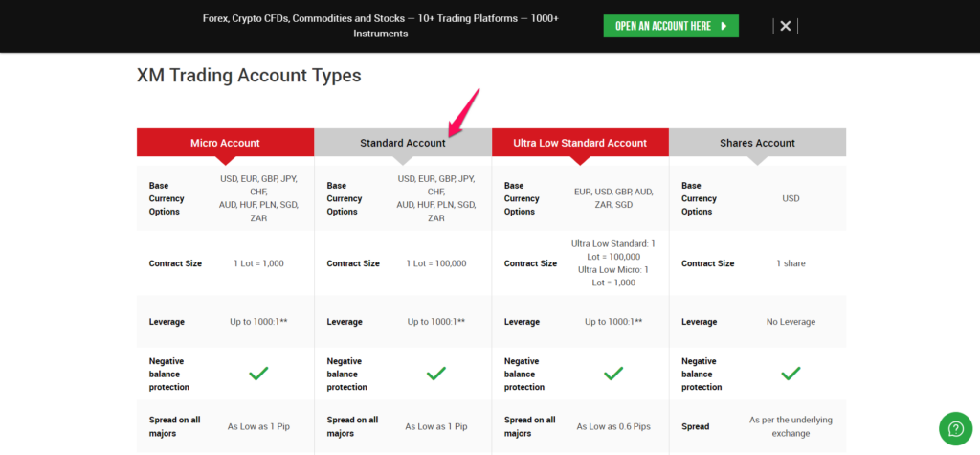Image resolution: width=980 pixels, height=455 pixels.
Task: Click Shares Account 'Contract Size' label
Action: click(707, 263)
